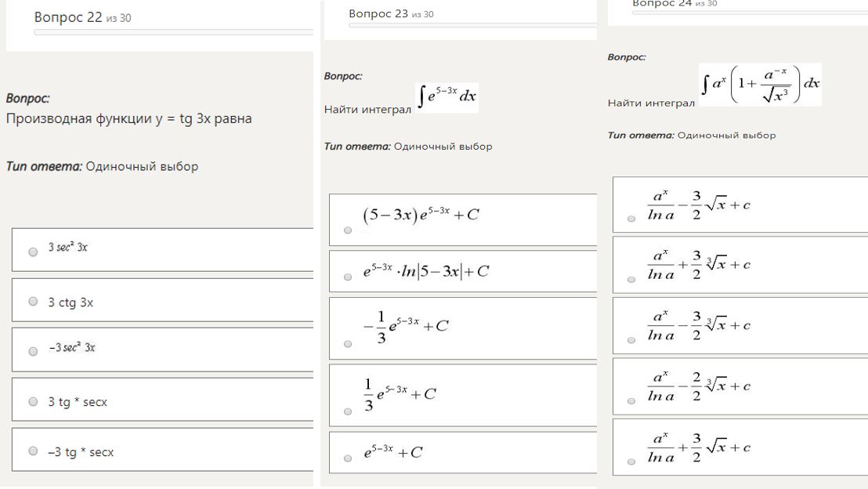Select the radio button for "3 sec² 3x"
The width and height of the screenshot is (868, 489).
click(32, 252)
